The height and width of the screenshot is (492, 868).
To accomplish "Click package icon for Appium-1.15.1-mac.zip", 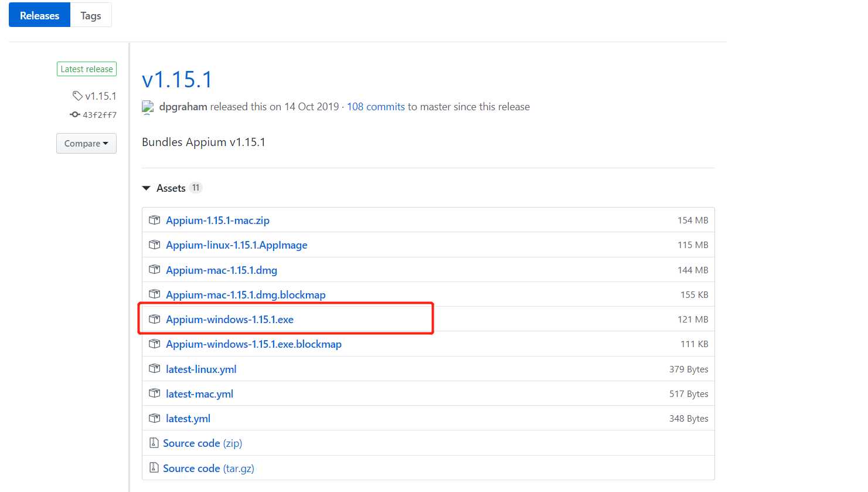I will 155,220.
